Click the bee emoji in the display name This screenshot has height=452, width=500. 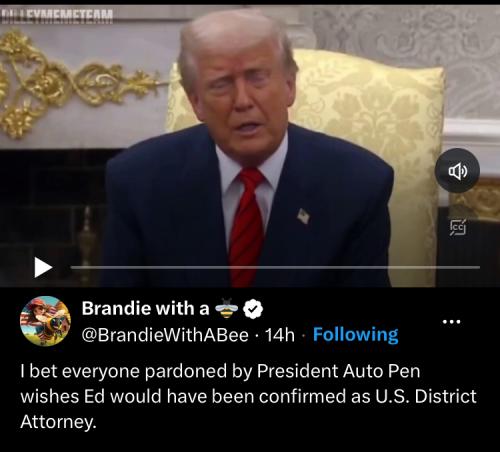[226, 308]
